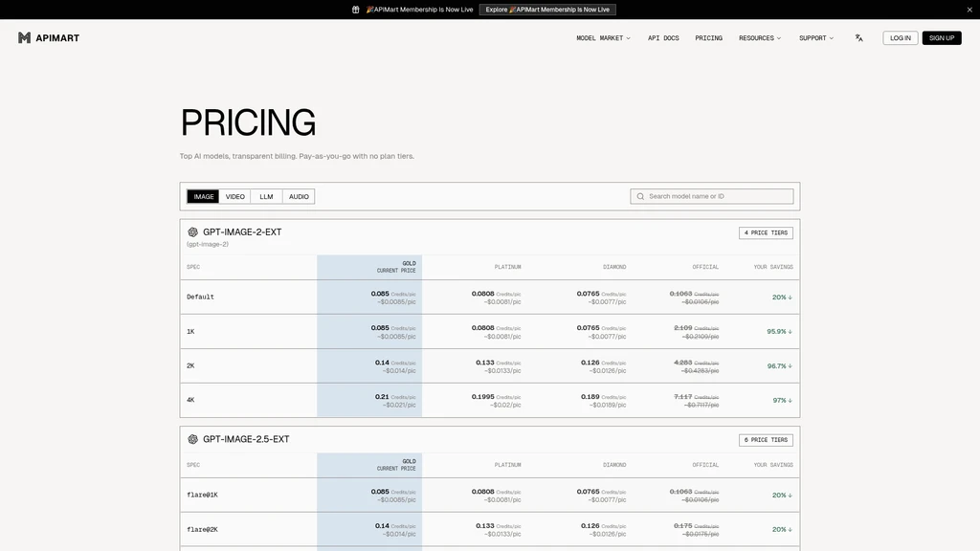Open API Docs in the navigation
980x551 pixels.
pos(663,38)
